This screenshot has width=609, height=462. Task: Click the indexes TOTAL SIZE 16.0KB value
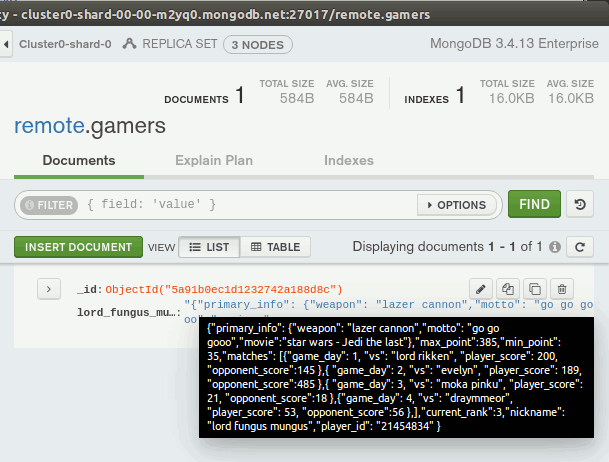pyautogui.click(x=512, y=98)
